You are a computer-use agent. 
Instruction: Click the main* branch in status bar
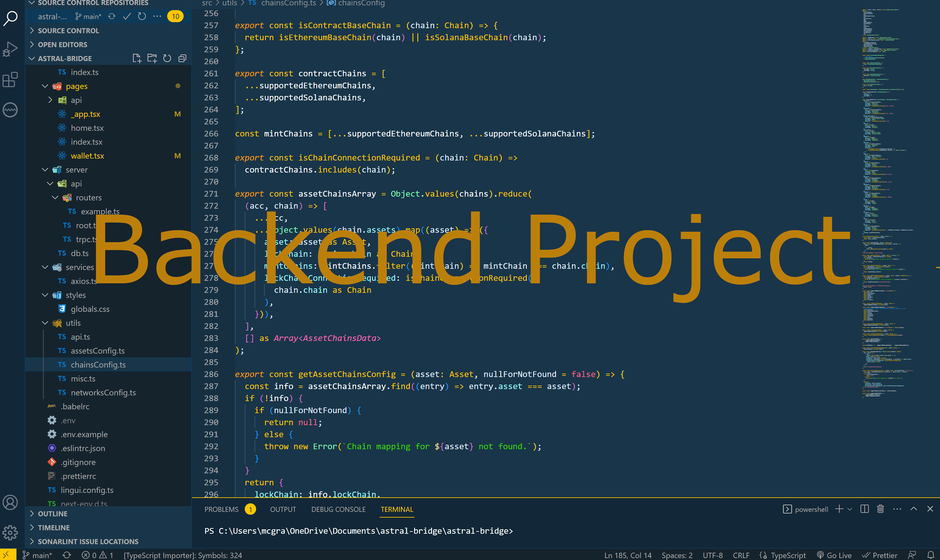tap(37, 555)
